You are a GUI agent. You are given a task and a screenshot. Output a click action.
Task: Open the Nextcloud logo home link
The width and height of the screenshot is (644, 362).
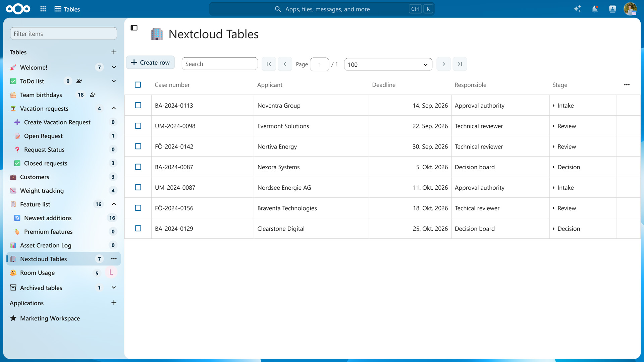pos(18,9)
